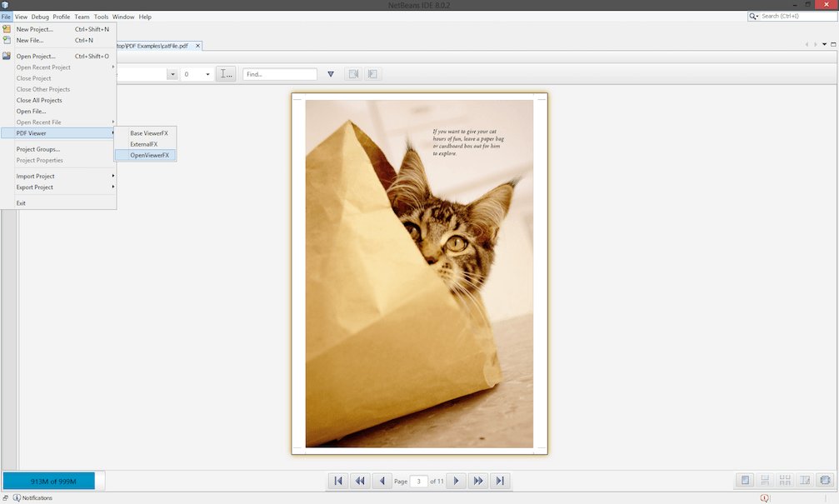Close the catFile.pdf tab
839x504 pixels.
[197, 46]
